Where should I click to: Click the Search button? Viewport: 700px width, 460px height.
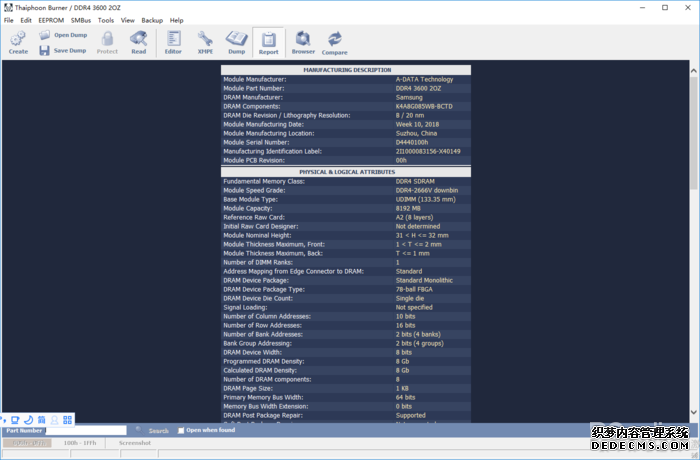pyautogui.click(x=158, y=431)
